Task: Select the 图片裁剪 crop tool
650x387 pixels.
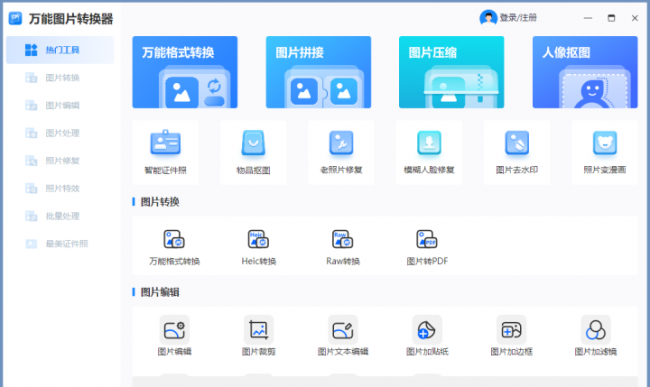Action: click(259, 330)
